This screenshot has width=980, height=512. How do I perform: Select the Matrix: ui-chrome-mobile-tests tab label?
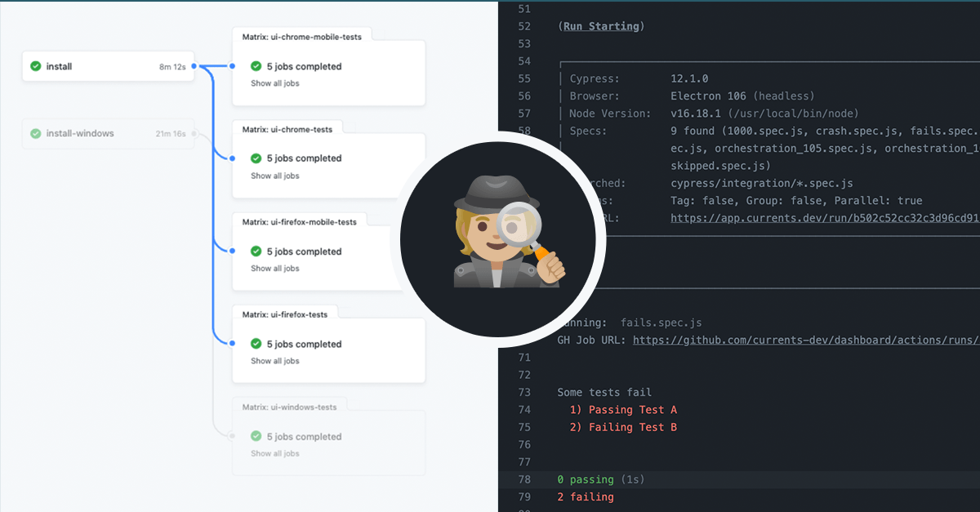coord(301,36)
